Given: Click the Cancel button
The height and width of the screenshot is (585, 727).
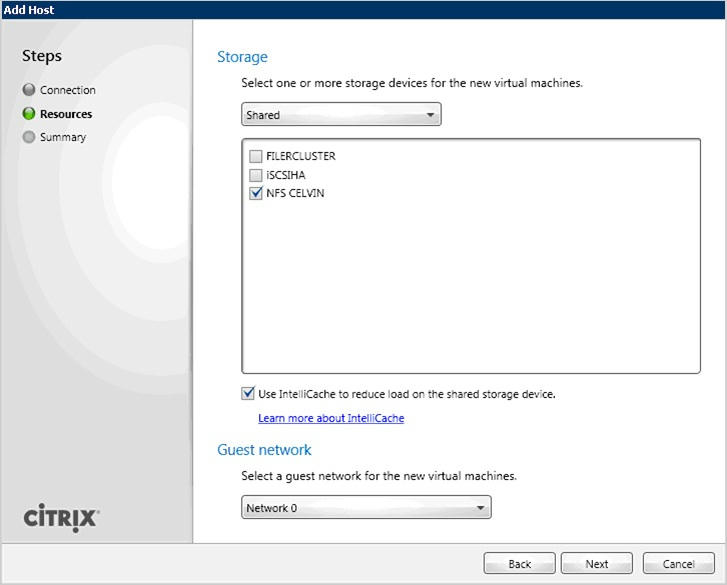Looking at the screenshot, I should click(x=678, y=564).
